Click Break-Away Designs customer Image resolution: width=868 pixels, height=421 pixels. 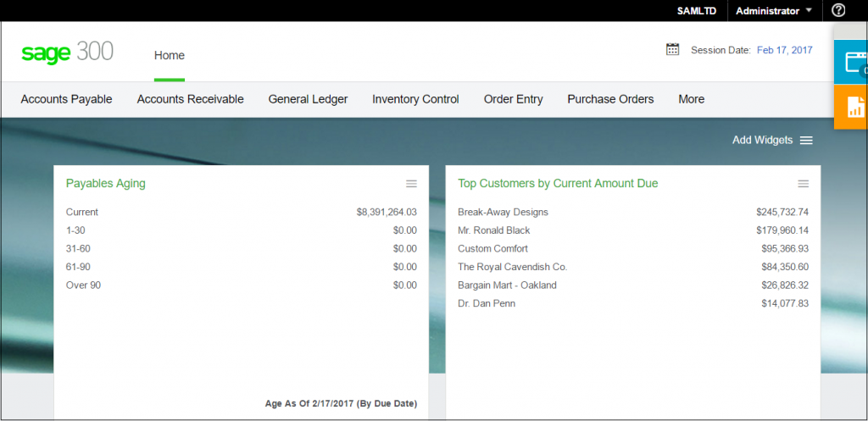pyautogui.click(x=504, y=212)
